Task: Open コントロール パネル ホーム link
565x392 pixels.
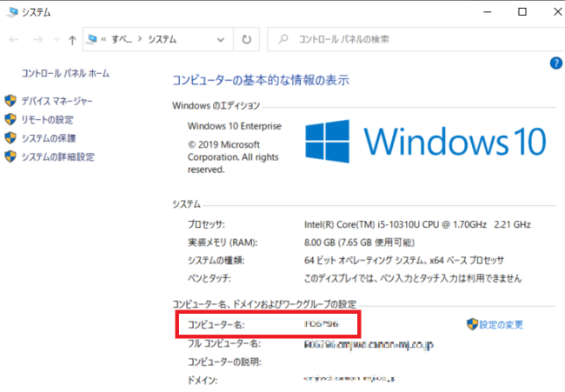Action: (x=65, y=73)
